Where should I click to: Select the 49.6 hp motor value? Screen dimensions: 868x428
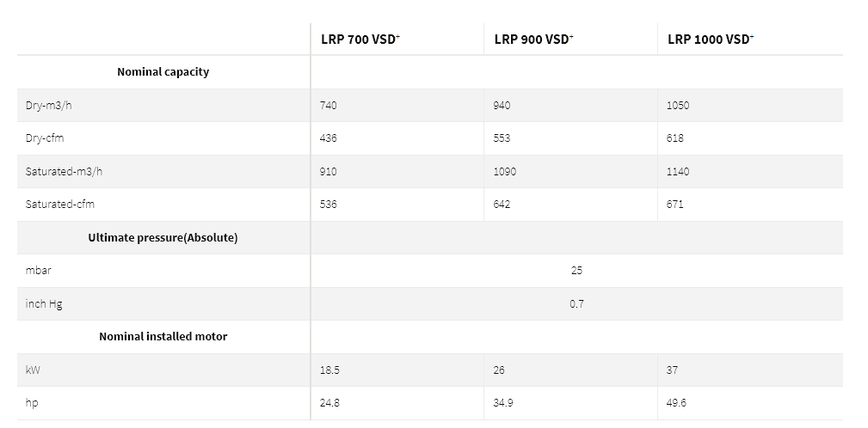pos(676,402)
